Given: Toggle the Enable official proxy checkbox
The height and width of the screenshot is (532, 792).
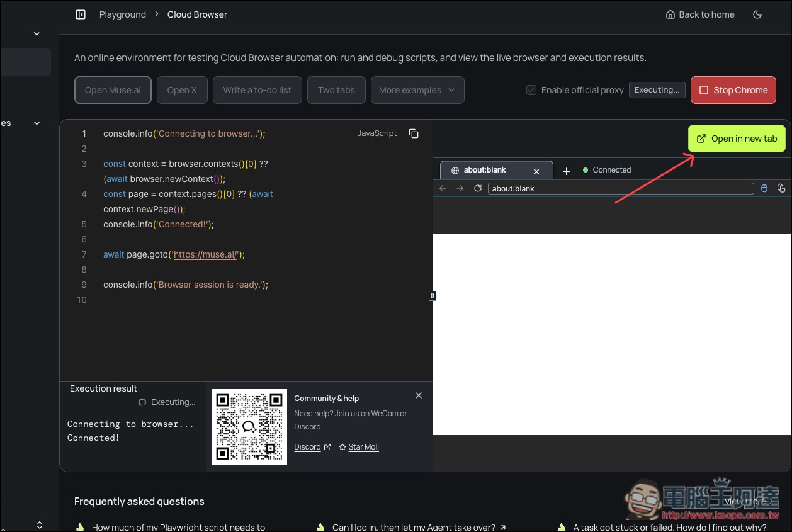Looking at the screenshot, I should pos(531,90).
